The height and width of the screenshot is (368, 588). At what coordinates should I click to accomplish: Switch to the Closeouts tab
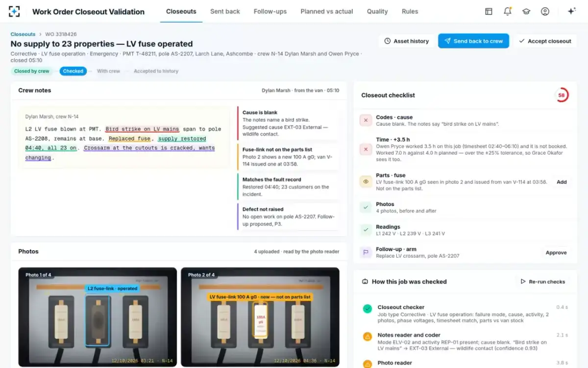coord(181,11)
